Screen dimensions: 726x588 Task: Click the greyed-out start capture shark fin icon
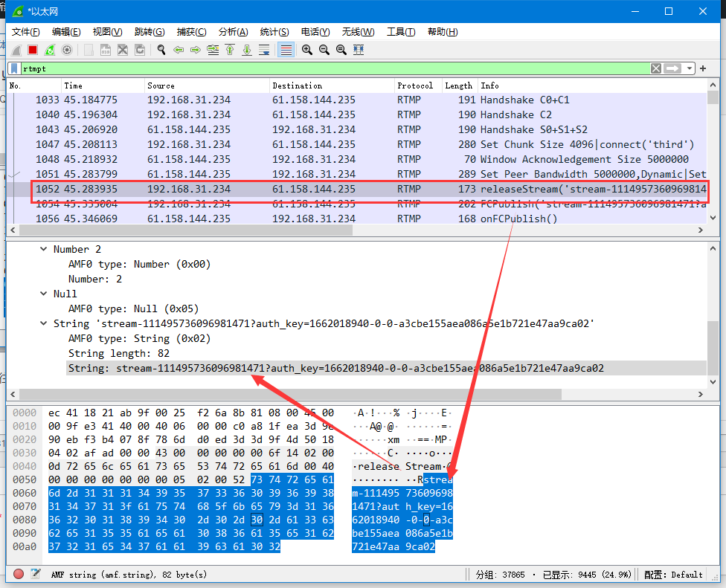coord(16,50)
